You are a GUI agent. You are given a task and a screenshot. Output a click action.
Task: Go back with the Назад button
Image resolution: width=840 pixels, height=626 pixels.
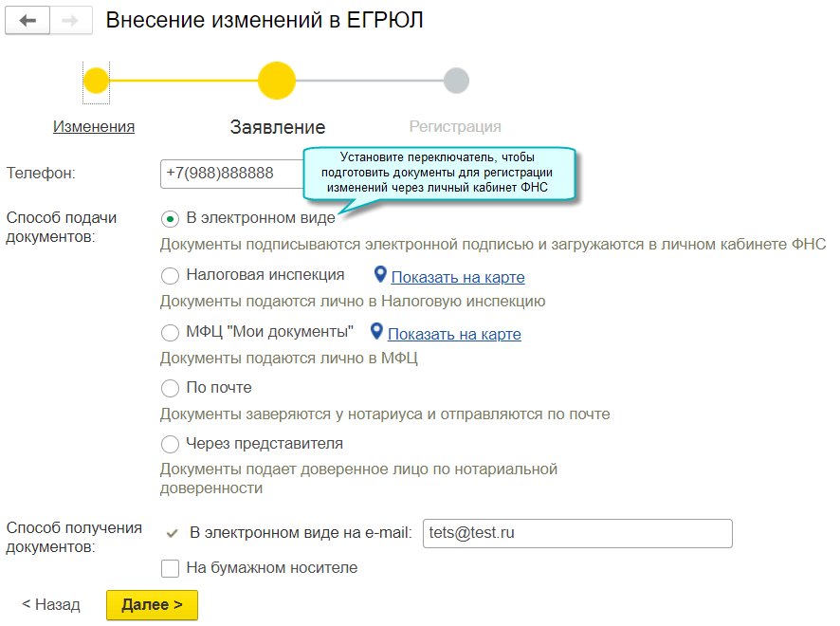coord(51,604)
